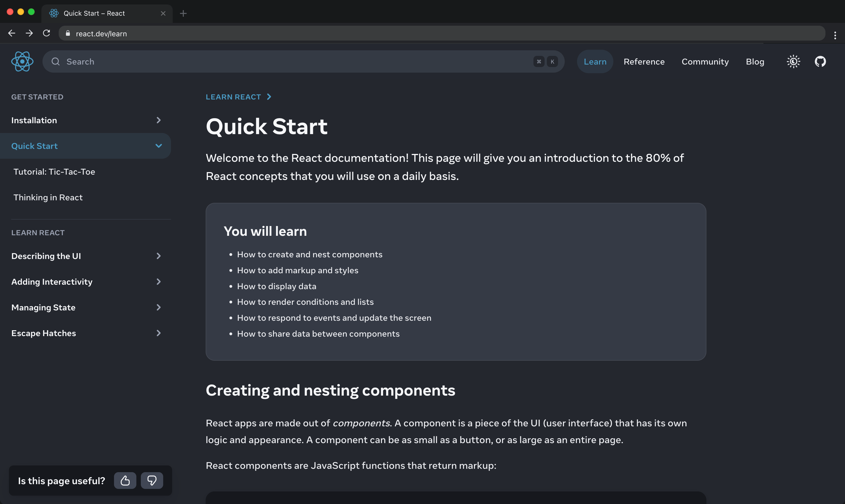Click thumbs down feedback button
The height and width of the screenshot is (504, 845).
tap(152, 481)
